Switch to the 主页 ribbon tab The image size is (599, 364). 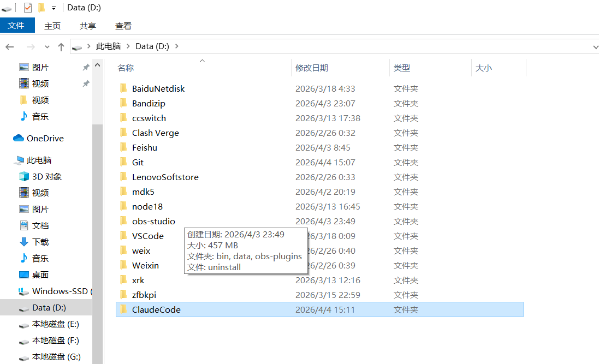[52, 26]
